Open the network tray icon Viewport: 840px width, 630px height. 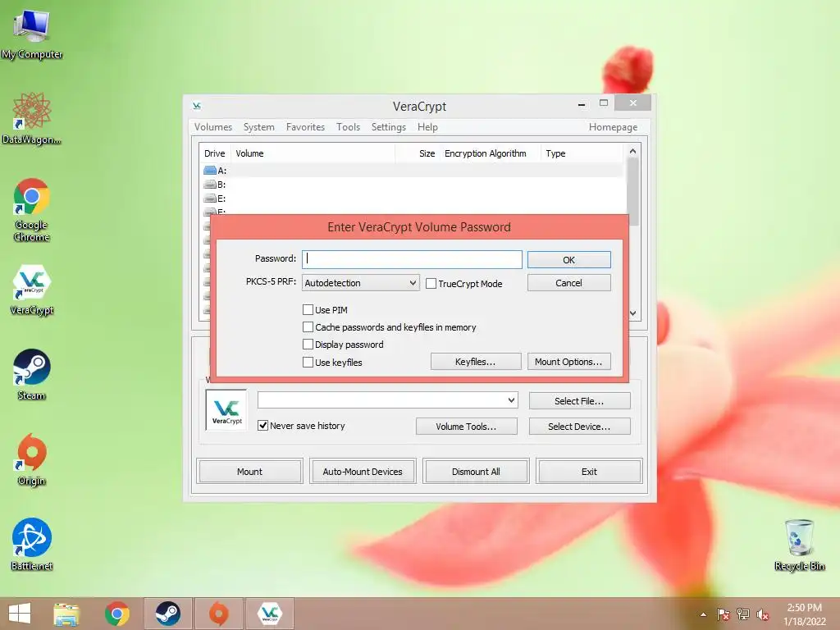click(743, 614)
